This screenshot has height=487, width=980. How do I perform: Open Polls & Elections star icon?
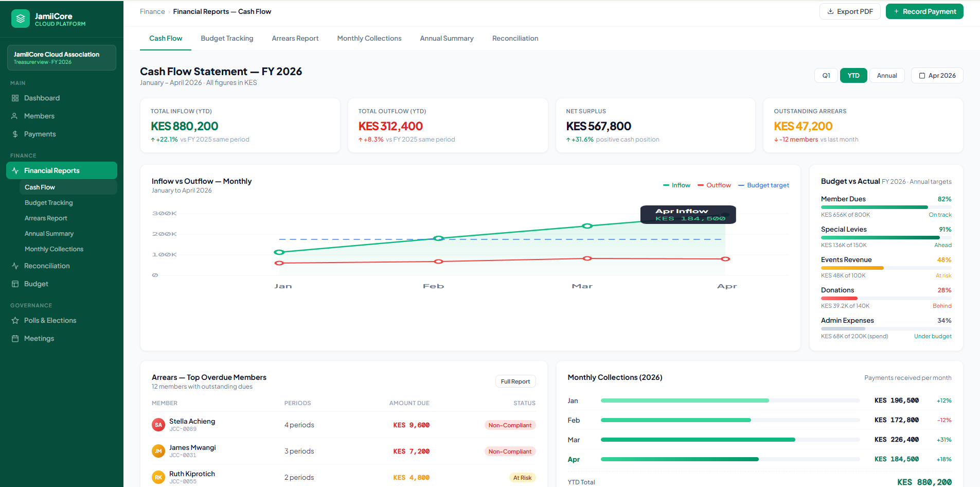click(15, 321)
